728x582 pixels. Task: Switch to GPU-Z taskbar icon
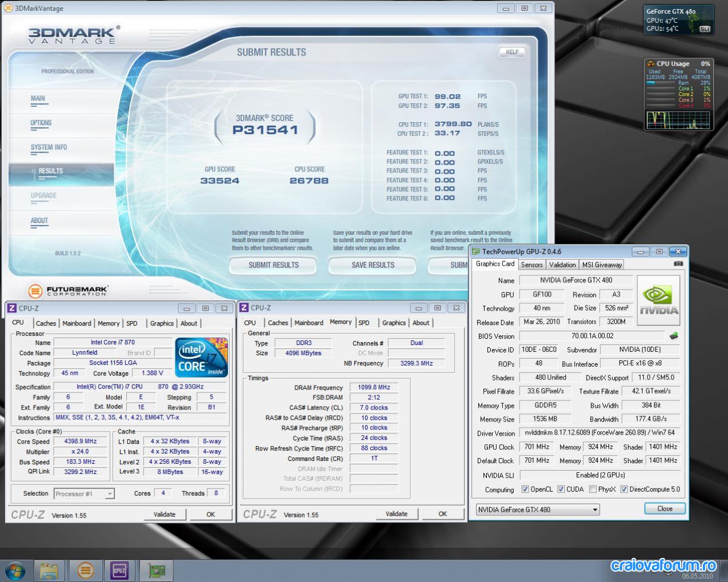coord(155,570)
